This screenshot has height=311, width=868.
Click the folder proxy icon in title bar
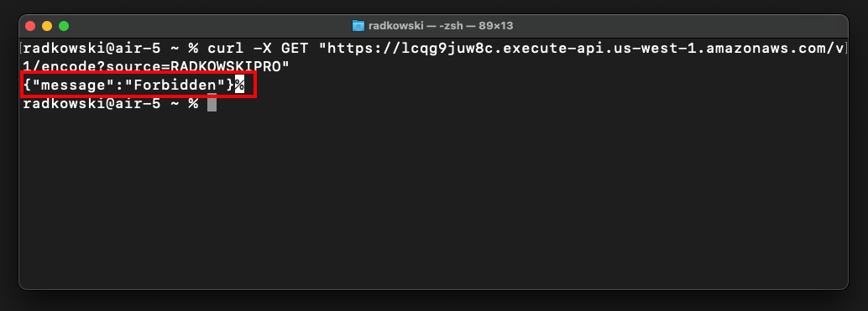pos(358,26)
